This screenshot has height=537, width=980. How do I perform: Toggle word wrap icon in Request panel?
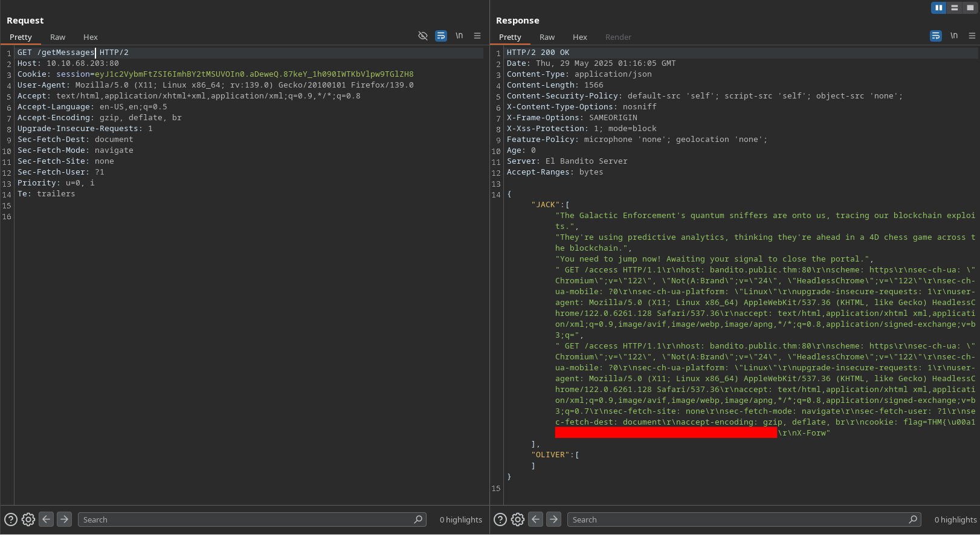tap(441, 36)
